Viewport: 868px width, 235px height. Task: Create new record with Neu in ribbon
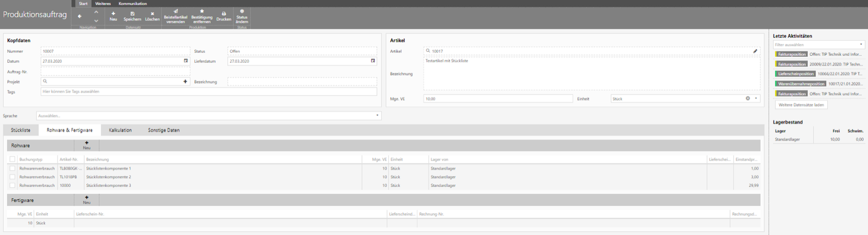[113, 16]
